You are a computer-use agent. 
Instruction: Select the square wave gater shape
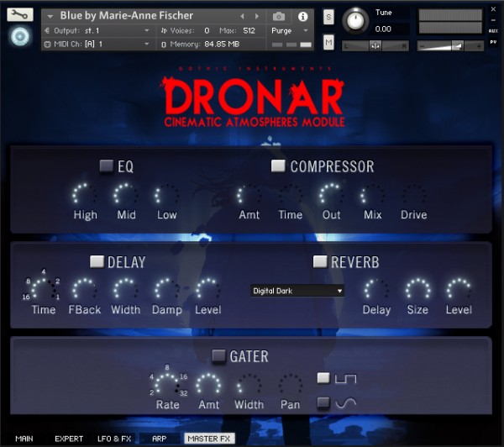point(323,378)
